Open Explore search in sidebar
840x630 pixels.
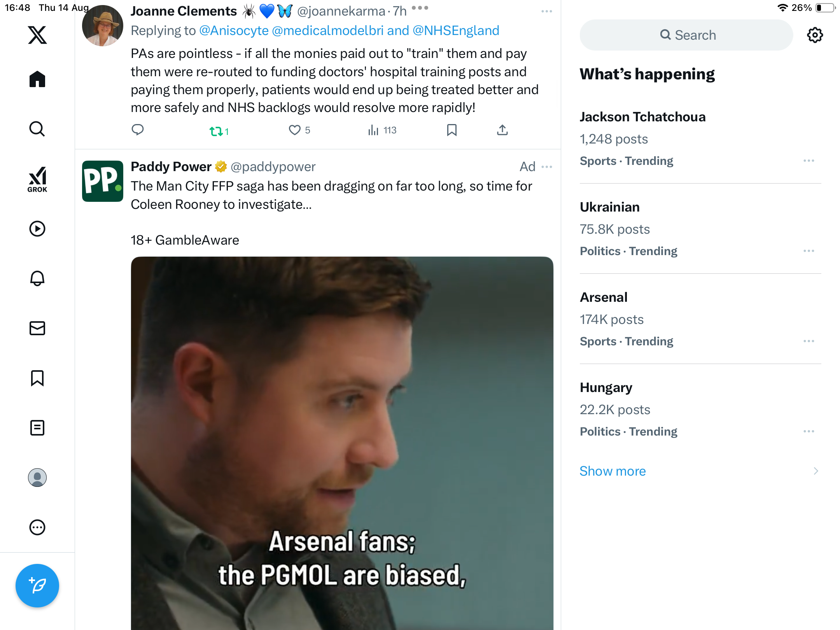[x=37, y=129]
